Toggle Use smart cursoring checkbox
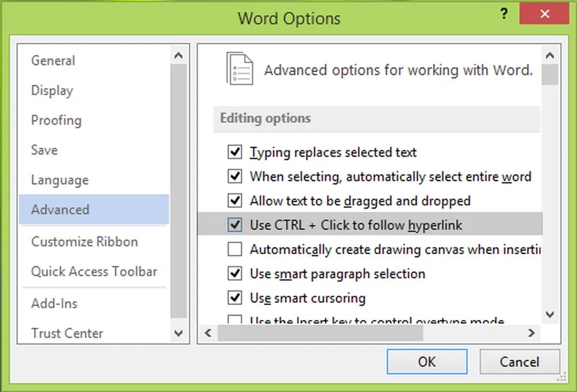 [235, 297]
